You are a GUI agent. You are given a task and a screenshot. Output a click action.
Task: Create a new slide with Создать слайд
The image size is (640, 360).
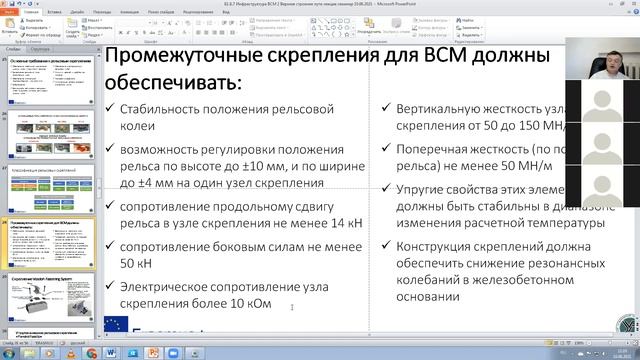(72, 28)
